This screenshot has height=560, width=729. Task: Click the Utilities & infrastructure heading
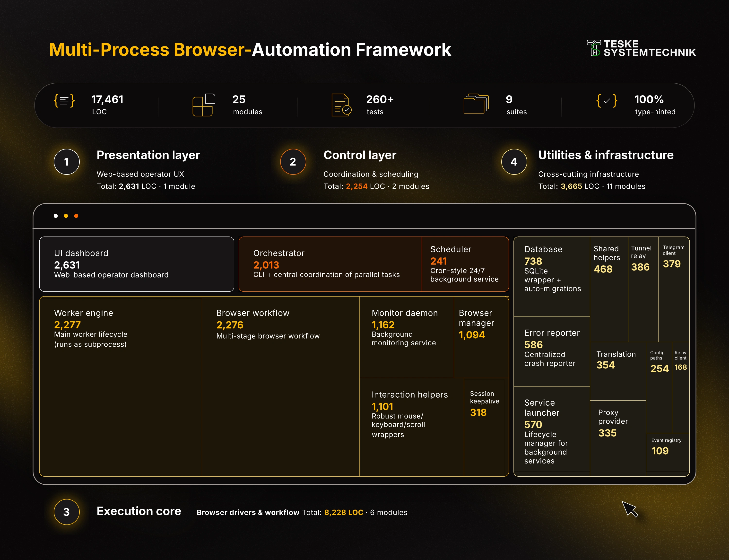click(606, 155)
